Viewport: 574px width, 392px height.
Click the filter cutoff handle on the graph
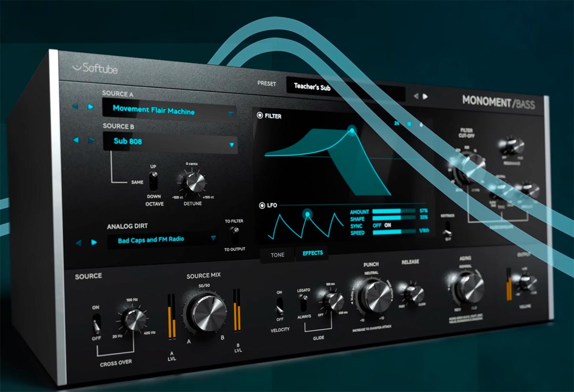pos(353,130)
